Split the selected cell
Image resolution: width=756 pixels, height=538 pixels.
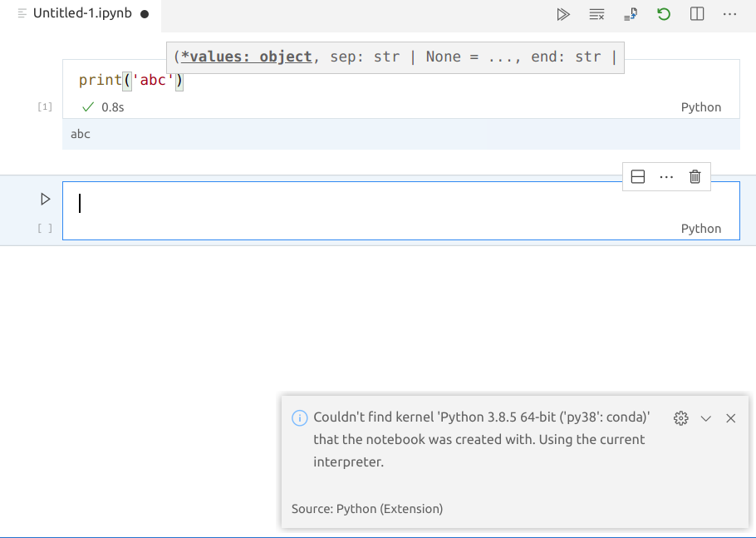coord(638,176)
